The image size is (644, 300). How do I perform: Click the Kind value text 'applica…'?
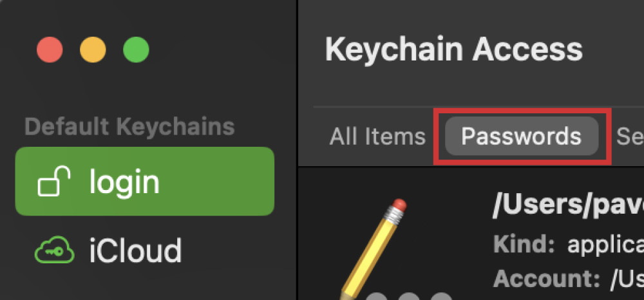pos(605,245)
